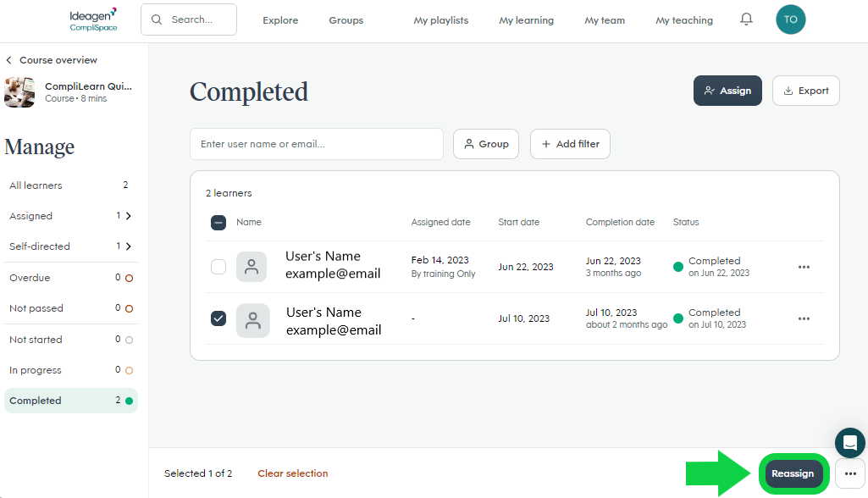Show Not passed learners
The image size is (868, 498).
click(x=71, y=308)
